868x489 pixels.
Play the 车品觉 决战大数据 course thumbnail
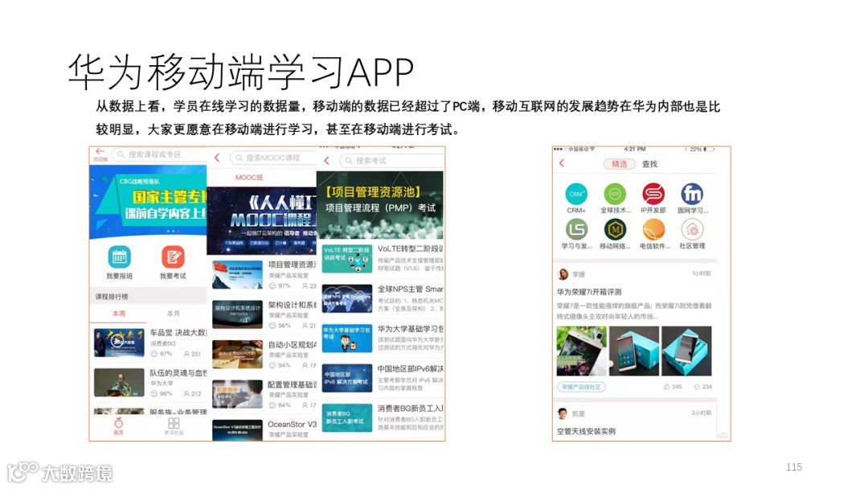coord(119,343)
